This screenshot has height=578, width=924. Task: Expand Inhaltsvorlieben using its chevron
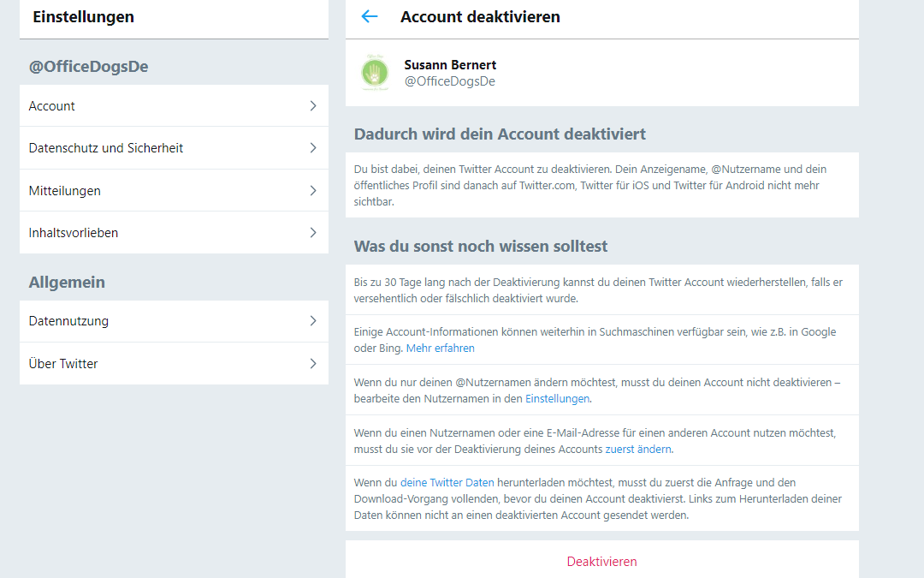[313, 233]
